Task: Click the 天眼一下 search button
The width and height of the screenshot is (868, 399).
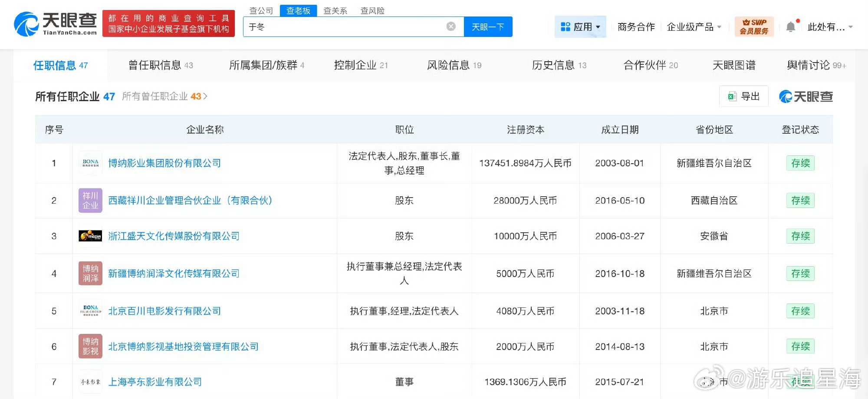Action: pos(488,26)
